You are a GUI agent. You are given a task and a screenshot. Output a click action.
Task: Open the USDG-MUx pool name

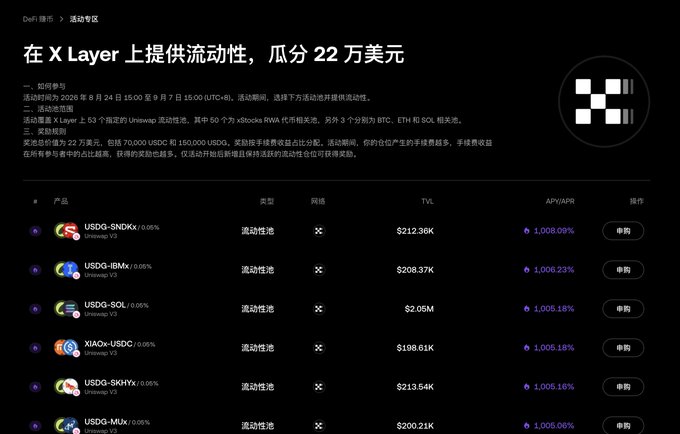point(106,422)
